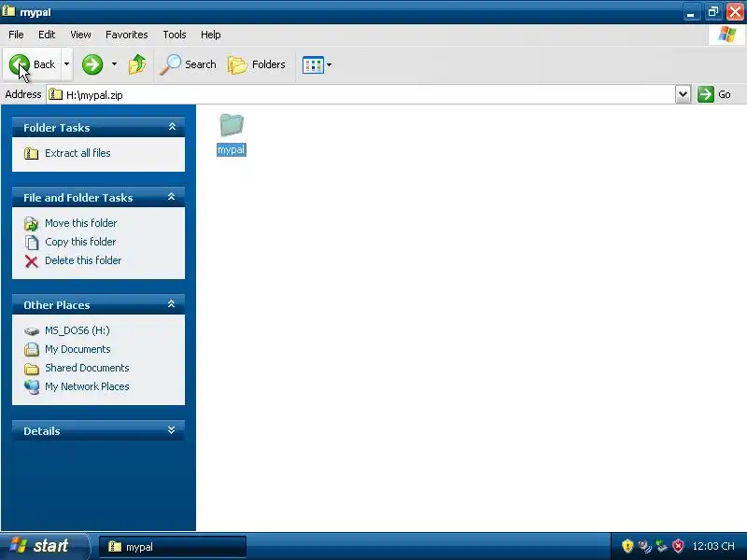Image resolution: width=747 pixels, height=560 pixels.
Task: Click the title bar zip folder icon
Action: click(8, 10)
